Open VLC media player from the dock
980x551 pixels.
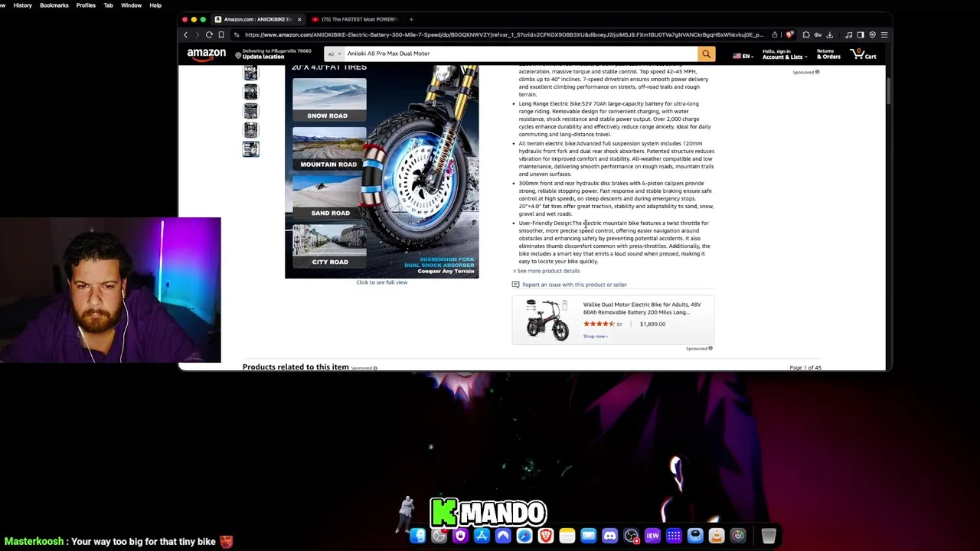(x=717, y=536)
